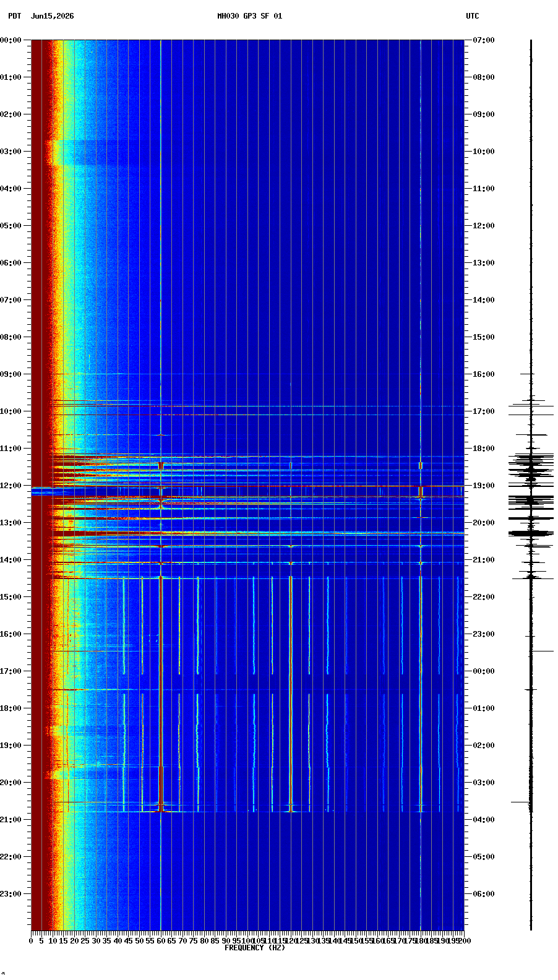The height and width of the screenshot is (980, 558).
Task: Click the 01:00 label on UTC axis
Action: click(x=484, y=708)
